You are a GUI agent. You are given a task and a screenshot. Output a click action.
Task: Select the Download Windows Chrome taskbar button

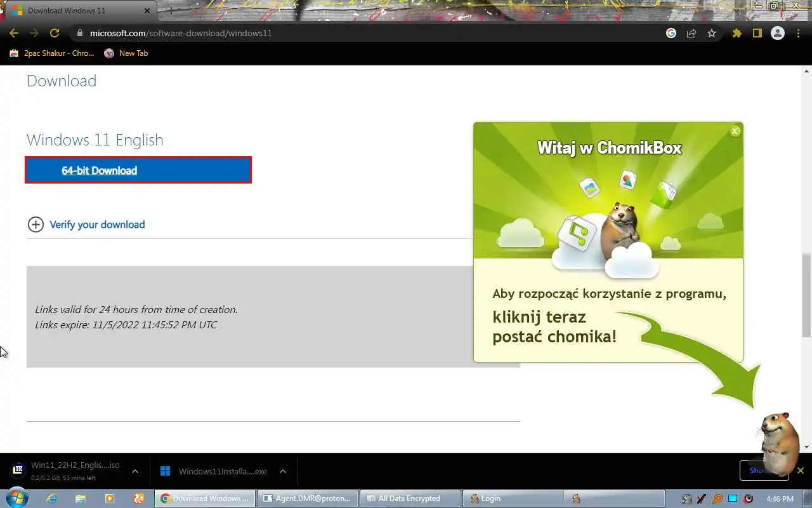tap(205, 498)
